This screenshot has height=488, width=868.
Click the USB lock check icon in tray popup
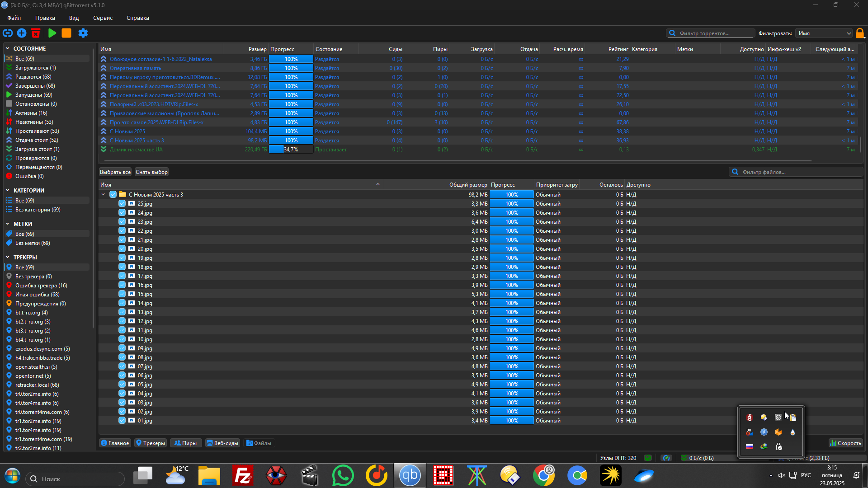click(x=778, y=446)
